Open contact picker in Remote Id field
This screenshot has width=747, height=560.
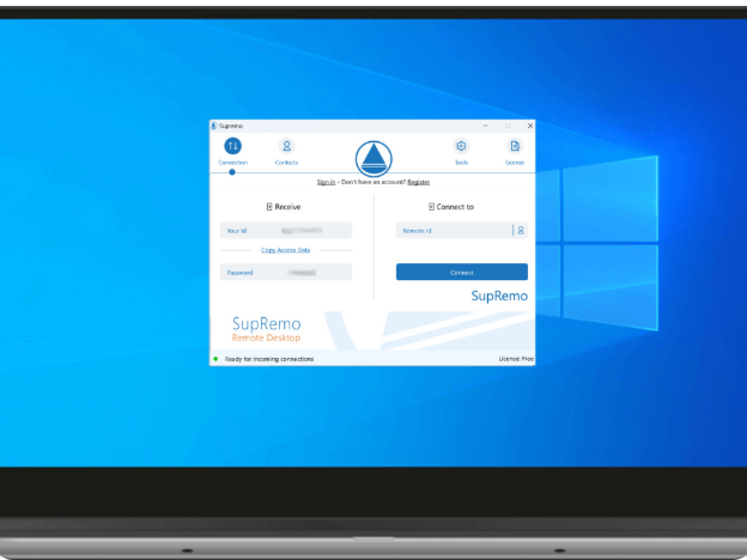(521, 230)
